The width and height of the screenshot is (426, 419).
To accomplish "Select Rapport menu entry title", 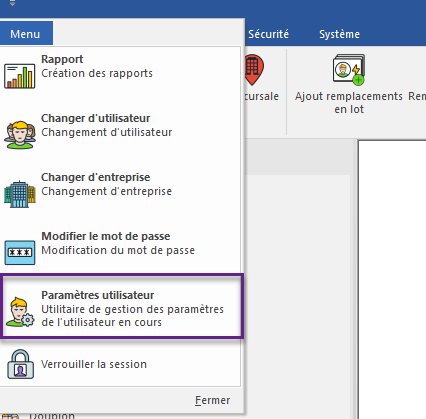I will (x=62, y=59).
